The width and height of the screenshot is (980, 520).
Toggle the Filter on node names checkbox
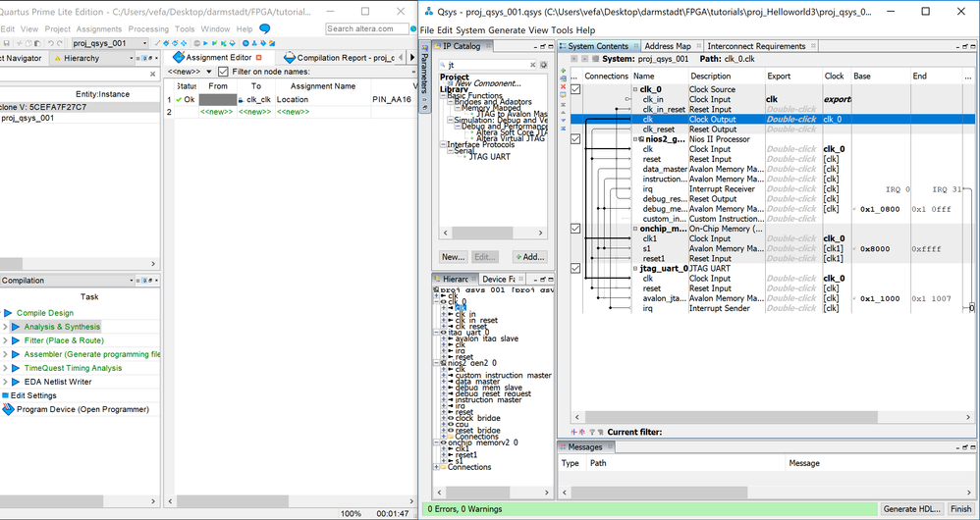(x=224, y=73)
